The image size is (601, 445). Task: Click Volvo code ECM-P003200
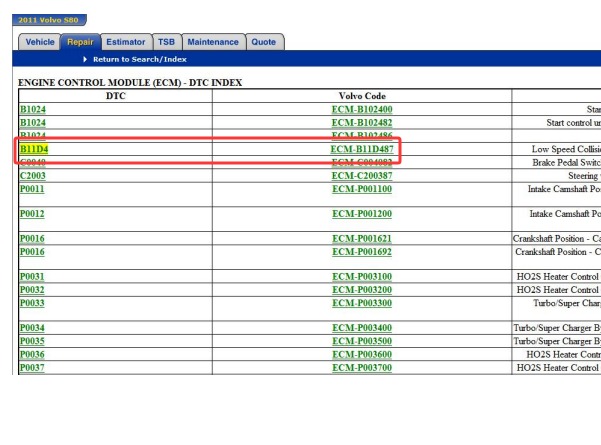(362, 290)
